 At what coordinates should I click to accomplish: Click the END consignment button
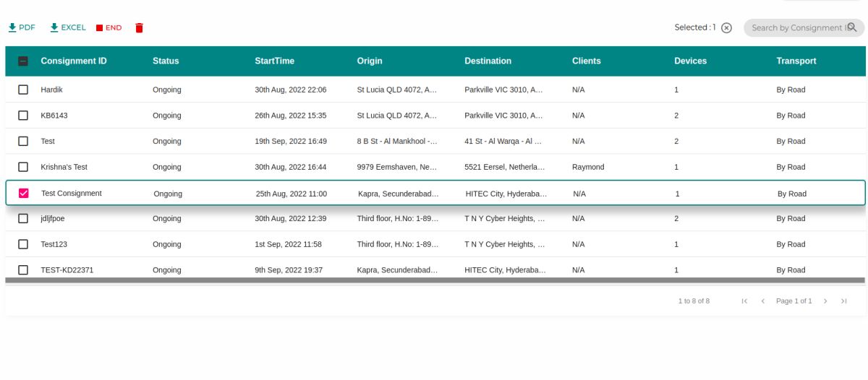point(109,27)
